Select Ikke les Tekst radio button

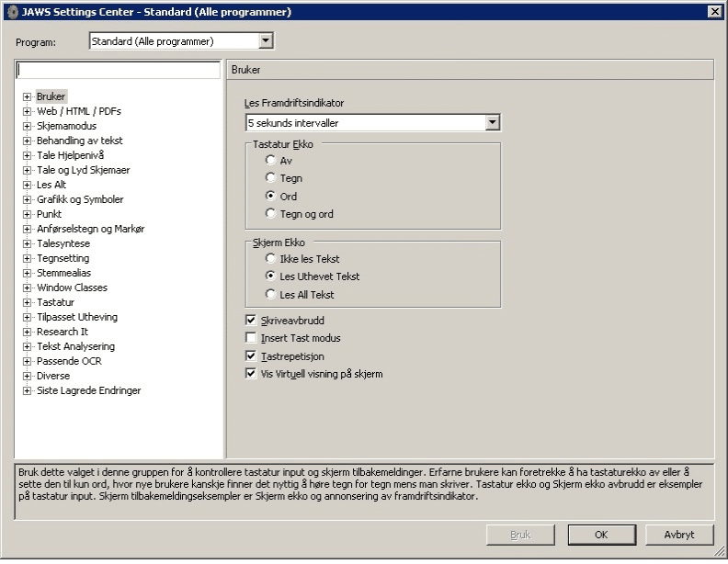point(271,259)
